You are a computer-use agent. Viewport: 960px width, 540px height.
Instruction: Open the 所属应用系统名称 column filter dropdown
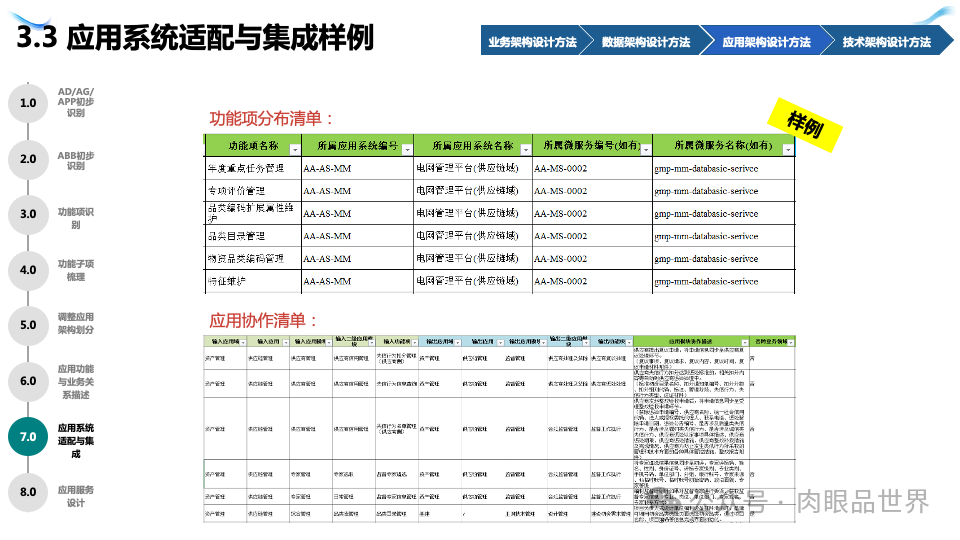(x=525, y=150)
